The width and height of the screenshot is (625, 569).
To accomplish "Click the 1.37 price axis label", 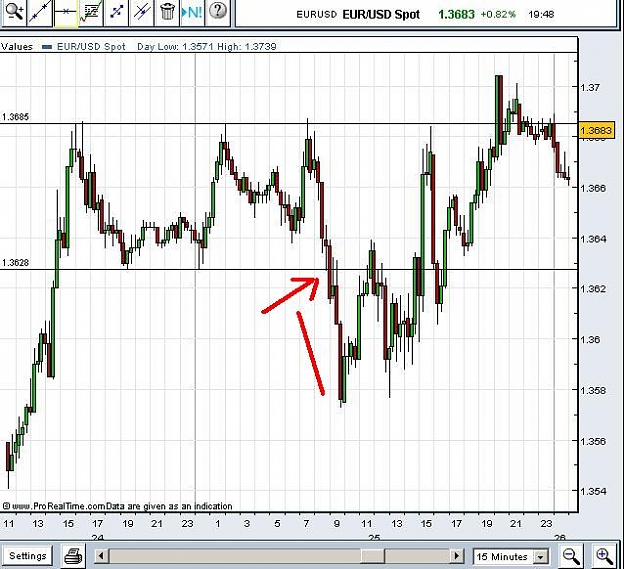I will (591, 87).
